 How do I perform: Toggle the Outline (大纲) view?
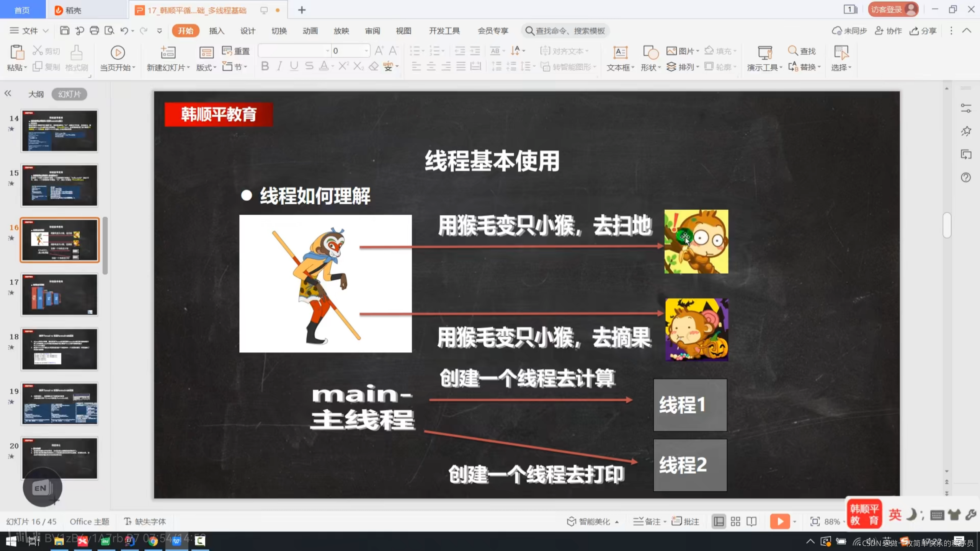[x=36, y=94]
